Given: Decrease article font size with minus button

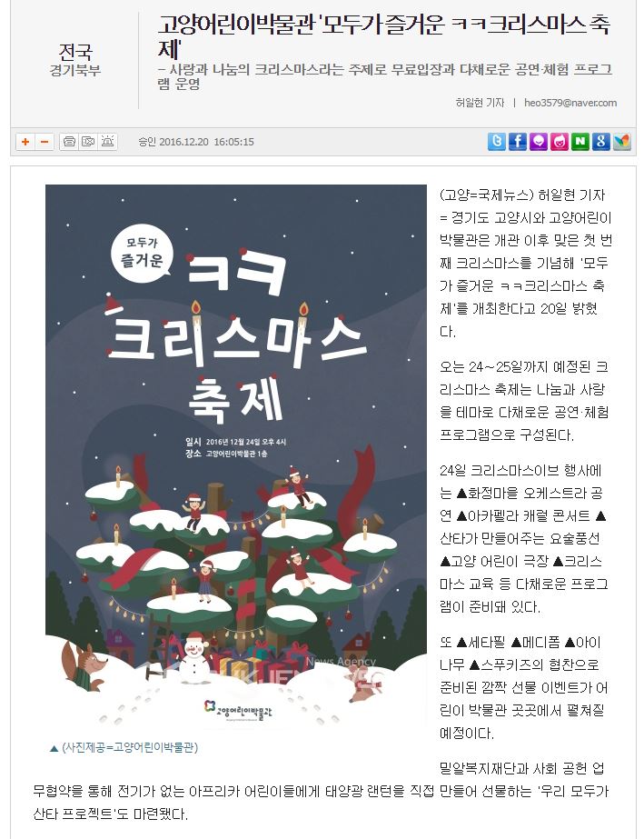Looking at the screenshot, I should [45, 142].
